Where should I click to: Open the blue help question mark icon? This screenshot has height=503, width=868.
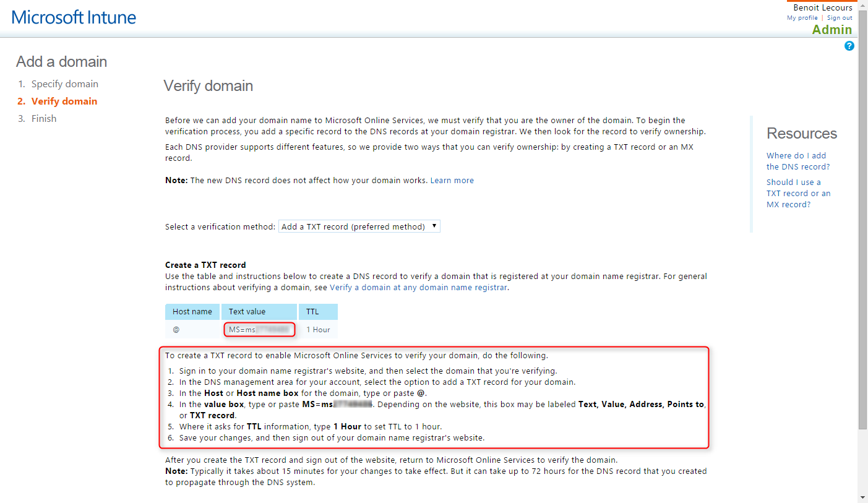[849, 46]
